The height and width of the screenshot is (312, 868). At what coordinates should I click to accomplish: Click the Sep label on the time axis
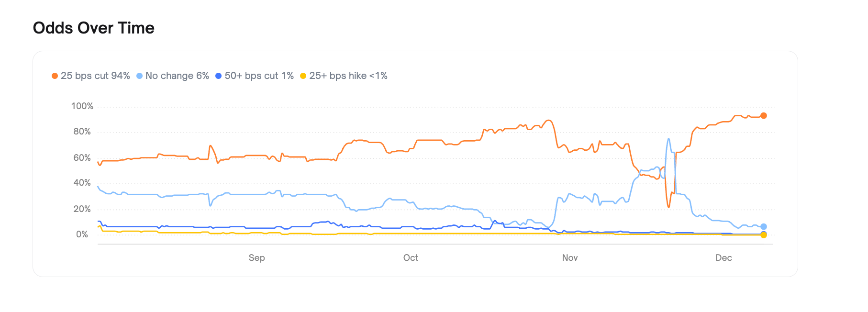256,258
